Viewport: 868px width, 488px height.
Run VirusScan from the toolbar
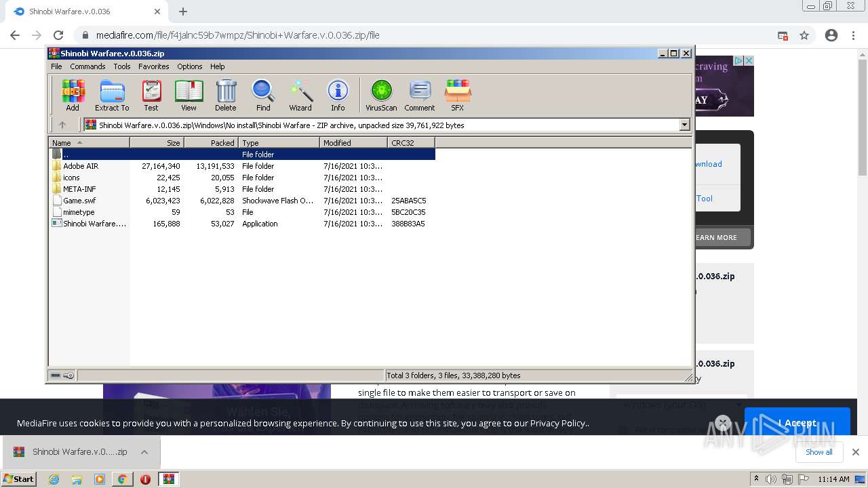tap(381, 95)
